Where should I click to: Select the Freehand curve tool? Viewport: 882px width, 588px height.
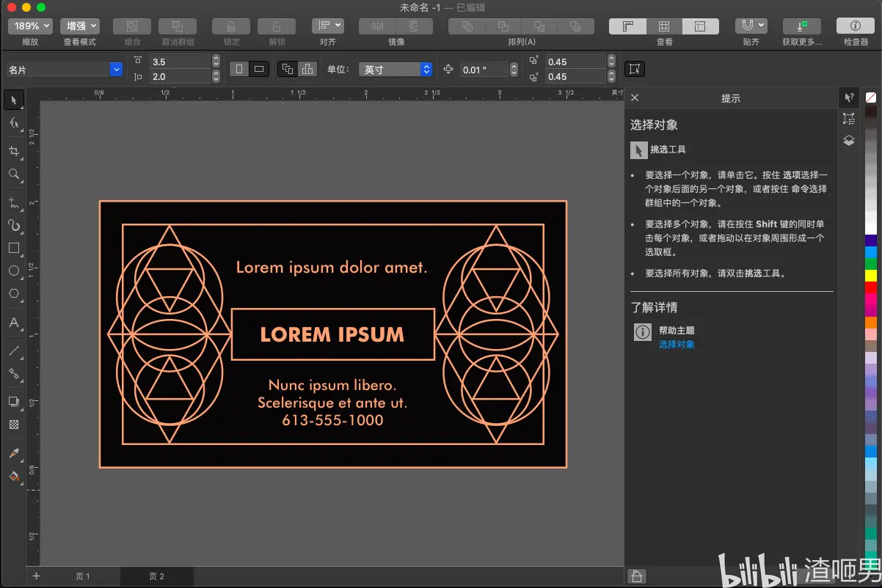click(x=13, y=202)
